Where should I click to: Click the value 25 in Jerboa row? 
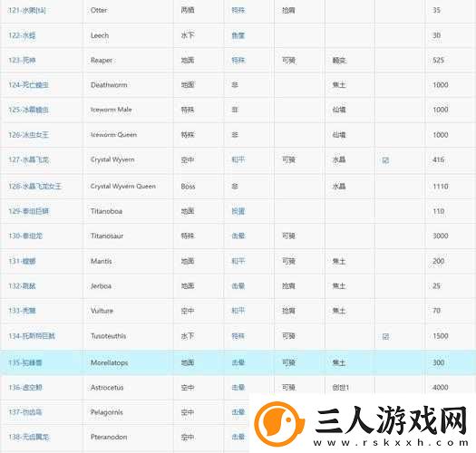(436, 285)
